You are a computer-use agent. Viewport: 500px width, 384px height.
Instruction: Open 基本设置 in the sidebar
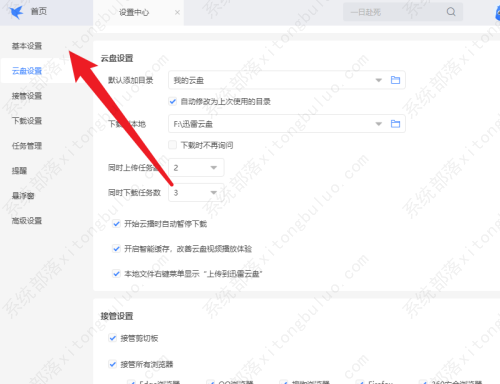pyautogui.click(x=27, y=46)
